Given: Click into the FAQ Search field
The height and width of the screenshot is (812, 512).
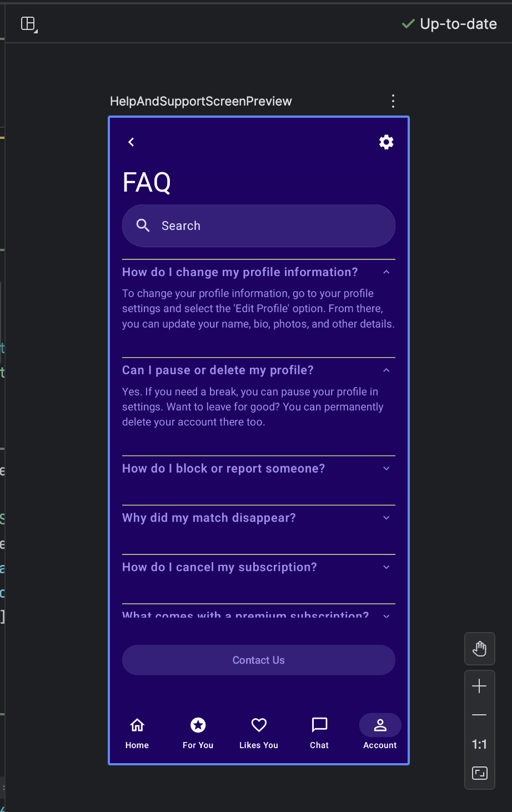Looking at the screenshot, I should 267,225.
